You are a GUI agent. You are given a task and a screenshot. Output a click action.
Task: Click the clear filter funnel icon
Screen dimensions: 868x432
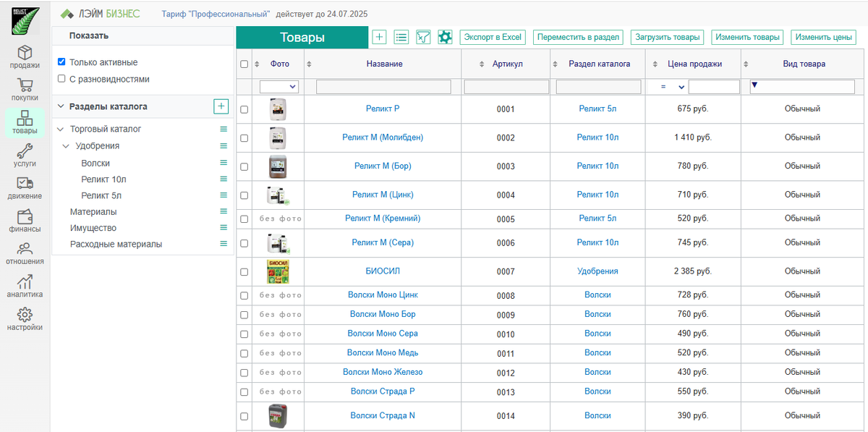coord(423,37)
